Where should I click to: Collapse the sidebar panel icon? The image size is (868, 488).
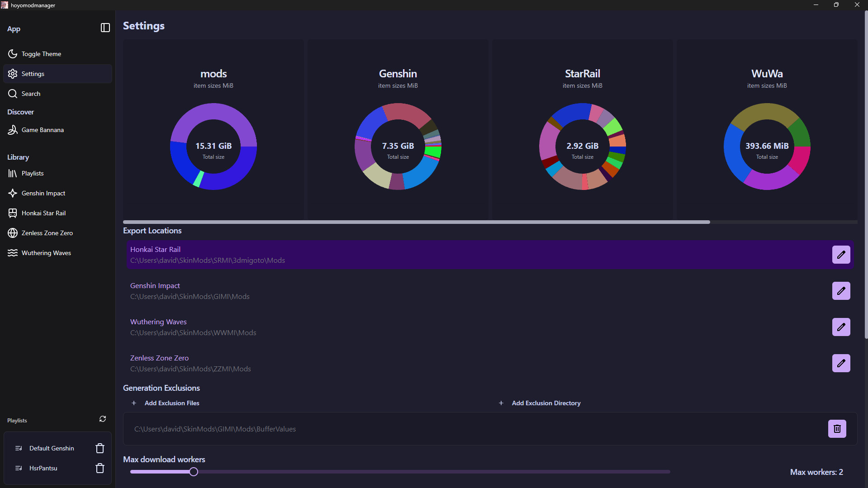click(105, 28)
